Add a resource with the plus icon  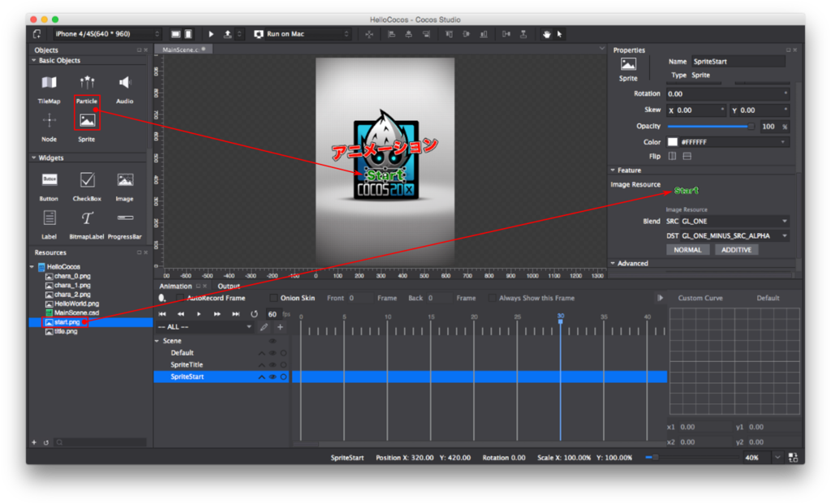click(34, 442)
